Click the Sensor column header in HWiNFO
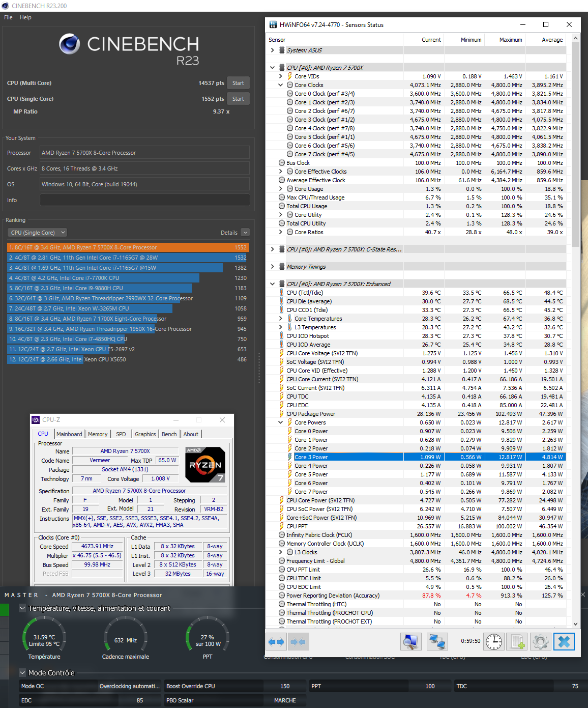588x708 pixels. pyautogui.click(x=335, y=40)
